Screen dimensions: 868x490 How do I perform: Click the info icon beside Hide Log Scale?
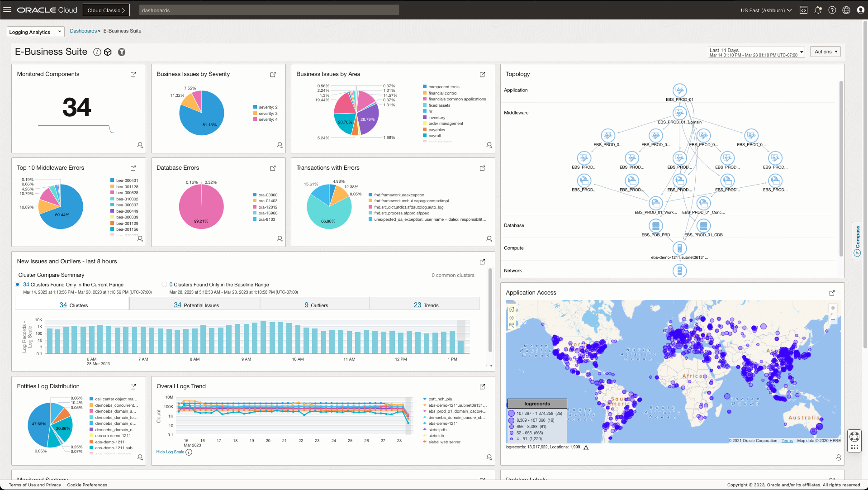(189, 452)
